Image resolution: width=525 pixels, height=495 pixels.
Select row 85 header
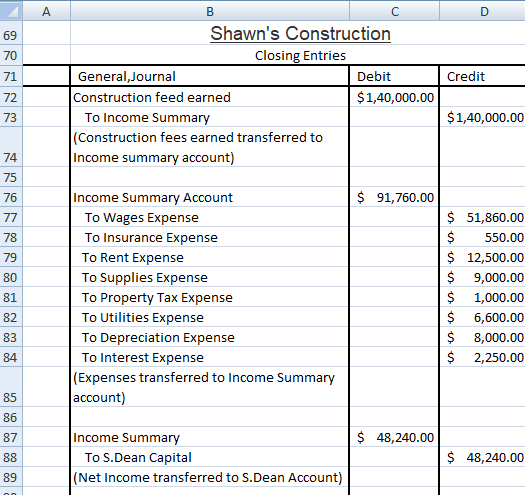[x=11, y=387]
